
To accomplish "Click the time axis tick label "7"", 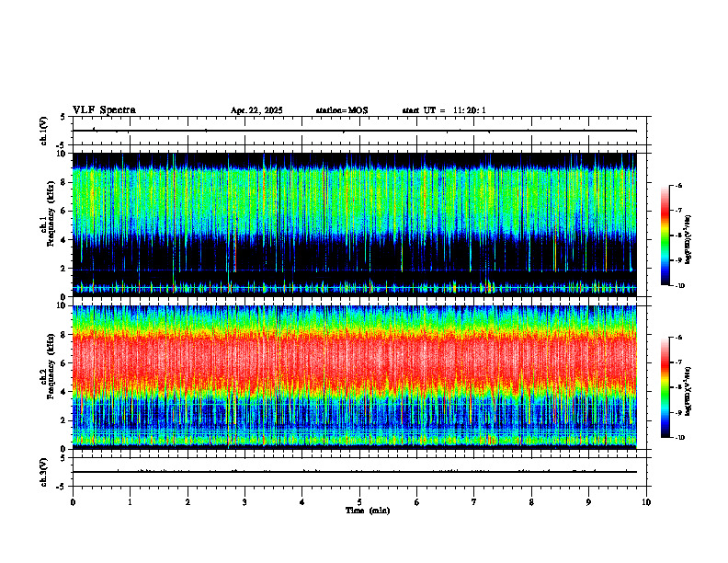I will pos(474,502).
